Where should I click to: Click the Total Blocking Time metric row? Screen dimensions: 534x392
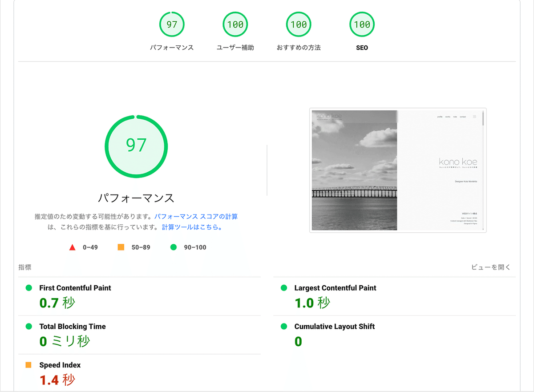139,335
